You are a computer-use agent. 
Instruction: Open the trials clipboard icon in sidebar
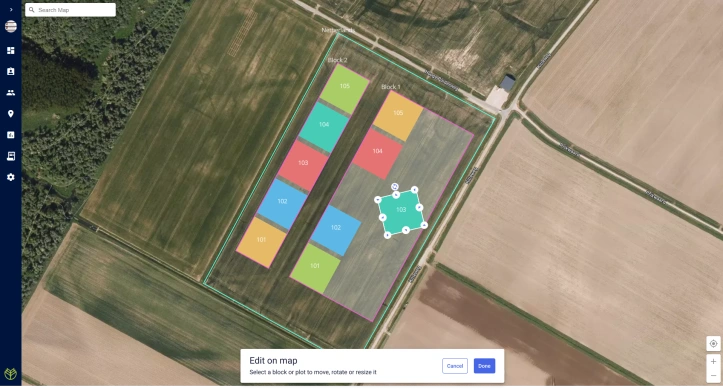coord(11,71)
